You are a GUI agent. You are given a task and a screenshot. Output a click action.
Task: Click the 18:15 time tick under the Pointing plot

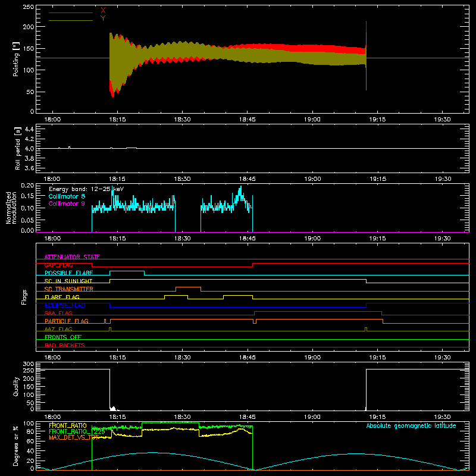(117, 120)
